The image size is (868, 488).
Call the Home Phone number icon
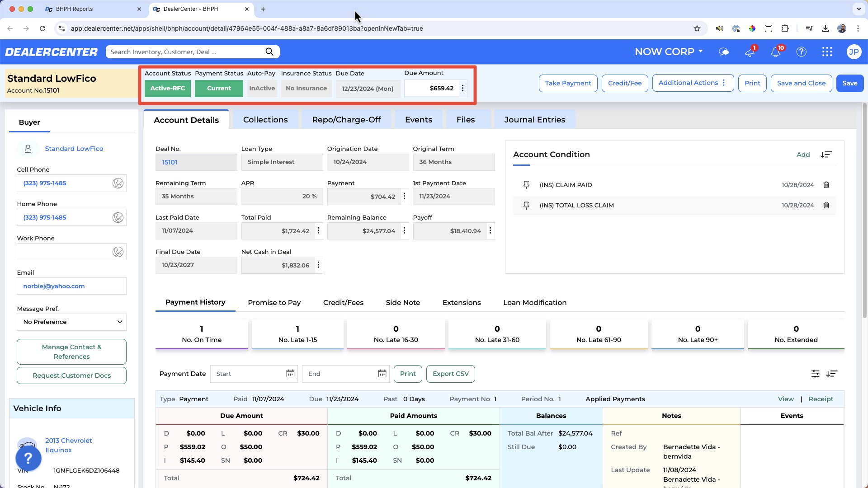[x=118, y=217]
